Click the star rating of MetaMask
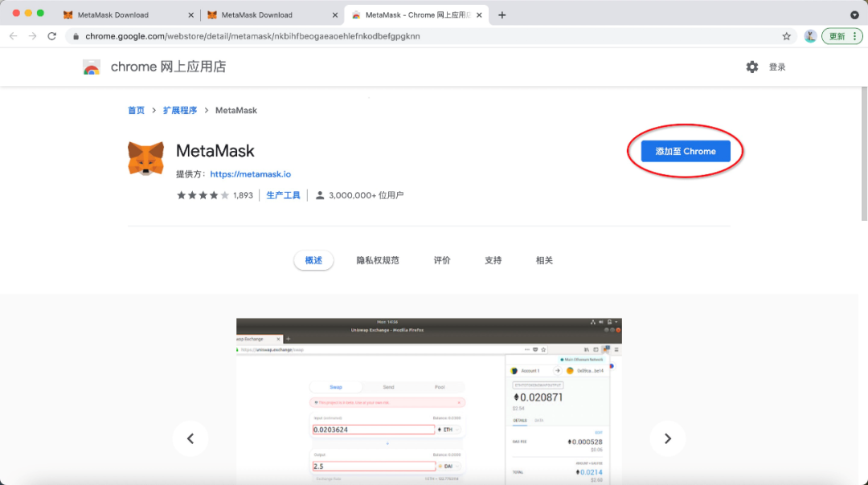The height and width of the screenshot is (485, 868). (x=203, y=195)
